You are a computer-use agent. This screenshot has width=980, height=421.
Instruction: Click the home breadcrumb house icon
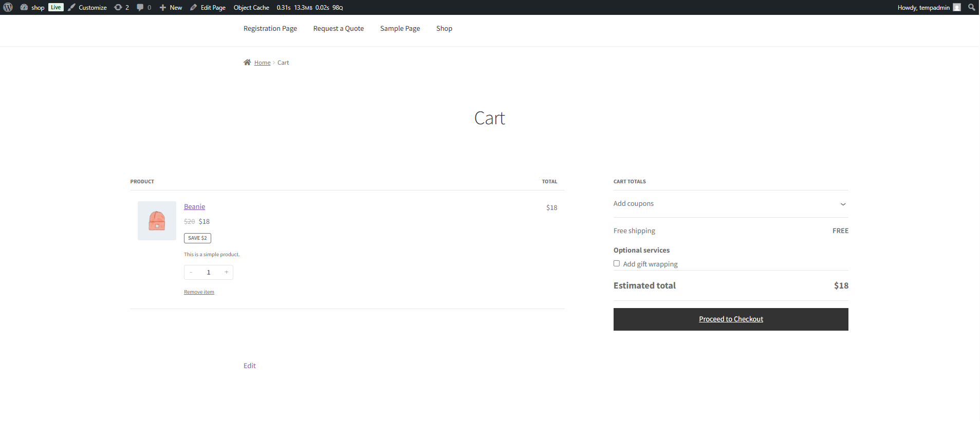[247, 62]
